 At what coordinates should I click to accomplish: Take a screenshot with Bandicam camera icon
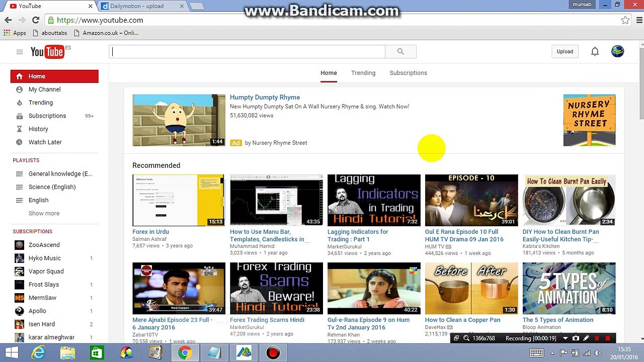pyautogui.click(x=576, y=338)
